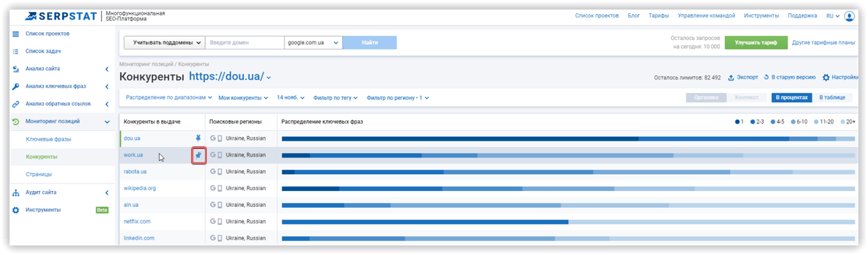The width and height of the screenshot is (868, 255).
Task: Open Настройки with the gear icon
Action: click(840, 77)
